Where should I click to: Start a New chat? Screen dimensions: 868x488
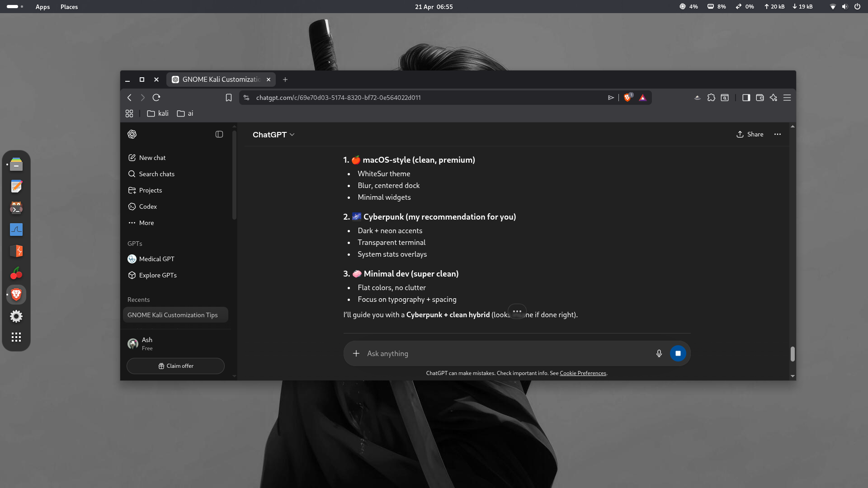coord(175,158)
